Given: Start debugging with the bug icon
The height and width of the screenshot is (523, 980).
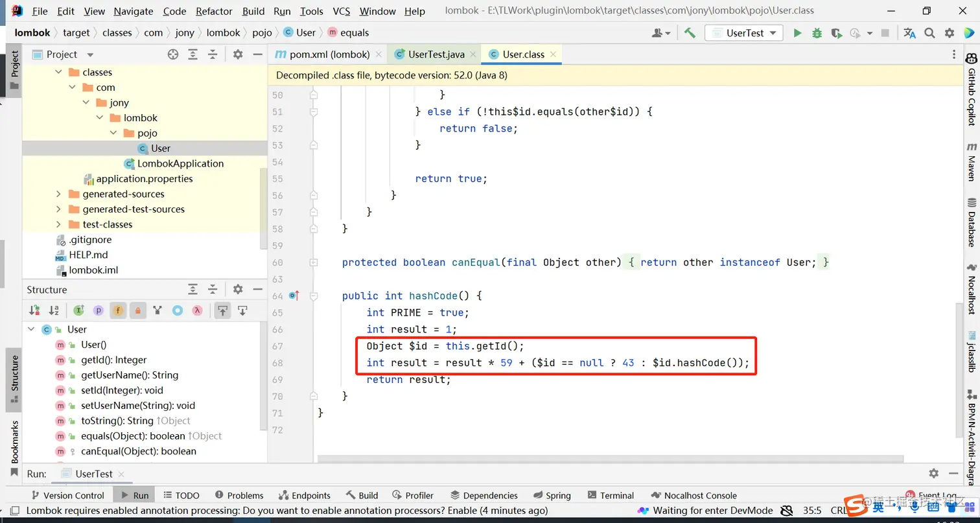Looking at the screenshot, I should pyautogui.click(x=817, y=33).
